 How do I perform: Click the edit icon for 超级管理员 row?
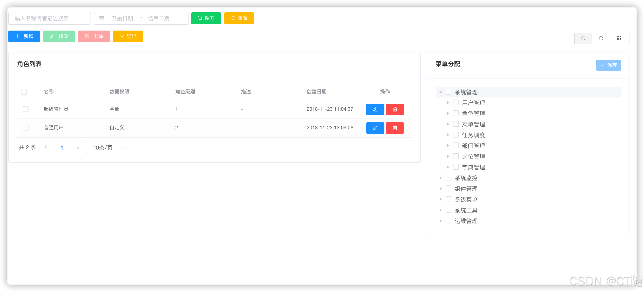pos(375,109)
